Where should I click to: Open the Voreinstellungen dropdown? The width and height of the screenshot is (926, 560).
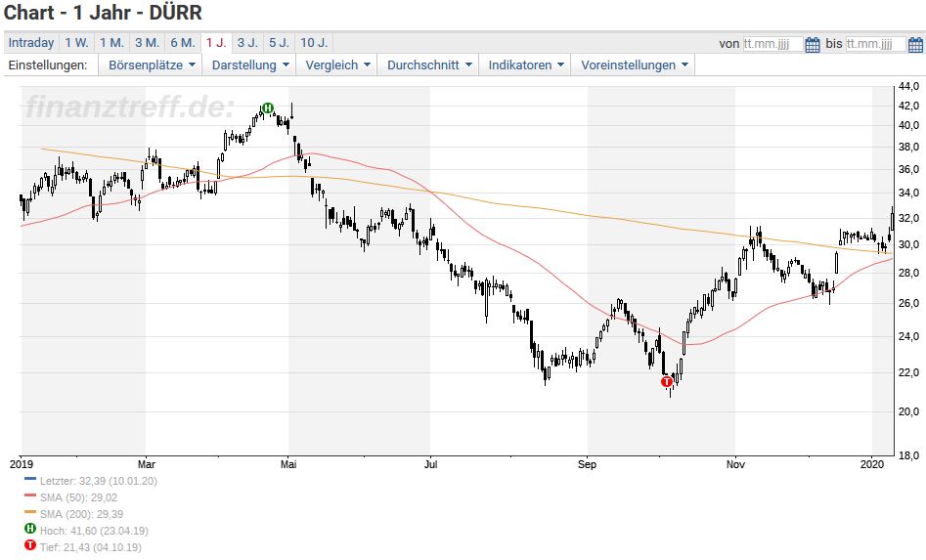(633, 65)
